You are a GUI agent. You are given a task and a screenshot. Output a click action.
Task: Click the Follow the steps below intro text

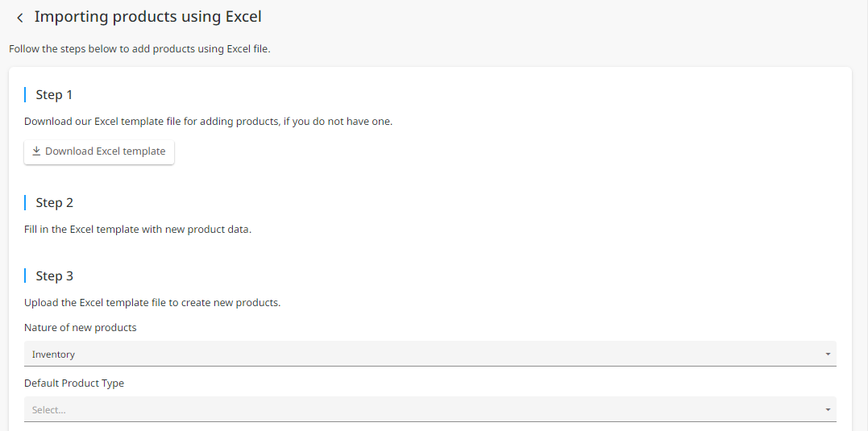139,48
